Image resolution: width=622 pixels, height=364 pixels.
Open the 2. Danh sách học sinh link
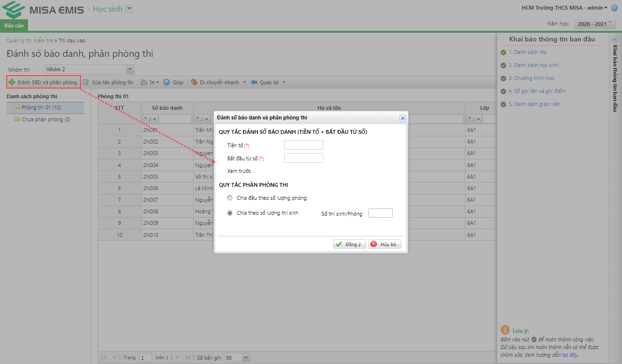point(533,65)
